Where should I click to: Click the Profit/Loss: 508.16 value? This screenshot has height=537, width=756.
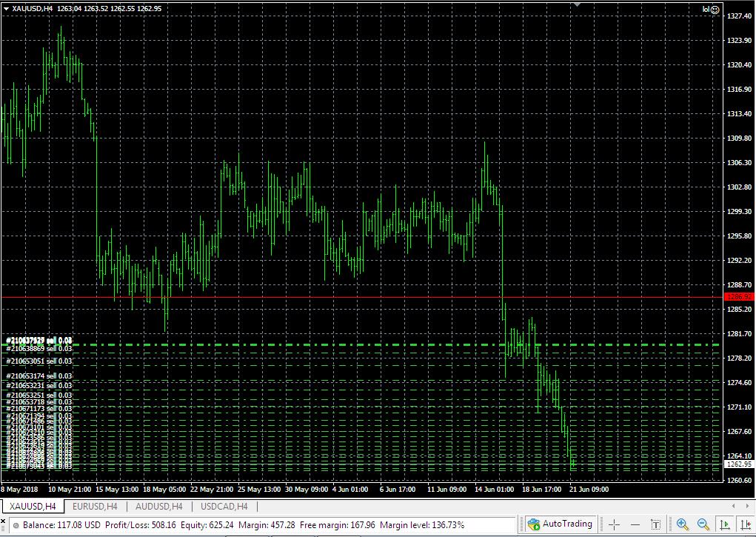tap(140, 524)
